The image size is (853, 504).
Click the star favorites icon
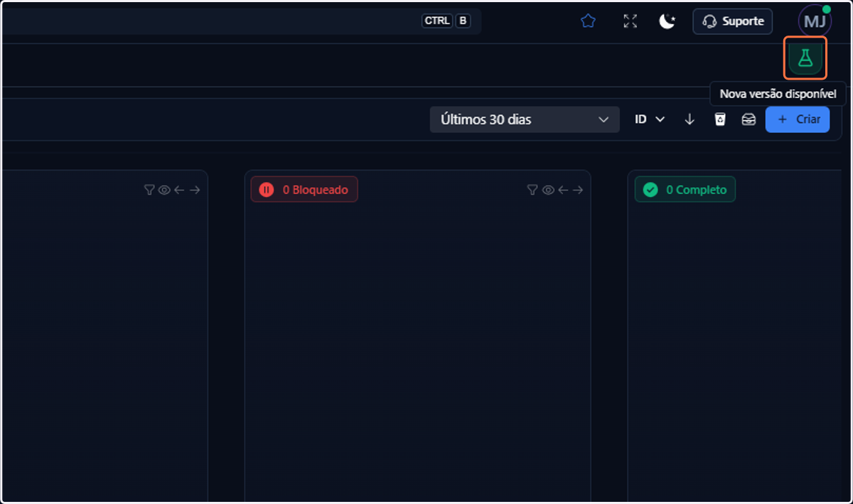click(588, 21)
